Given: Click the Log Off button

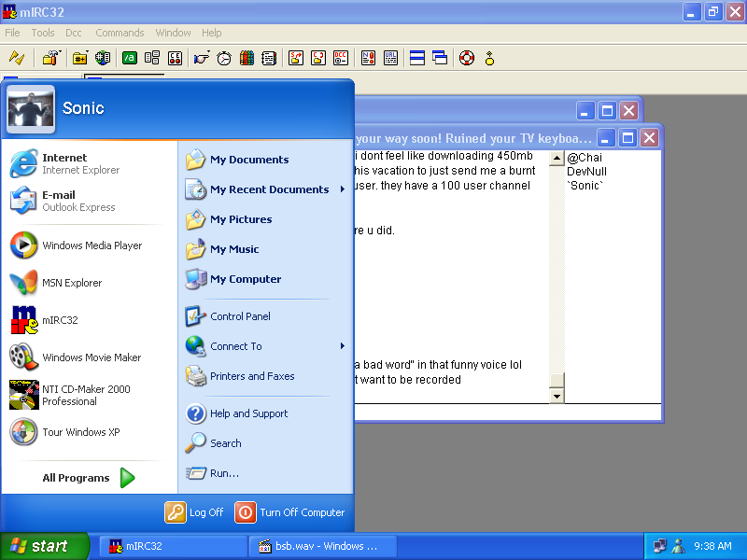Looking at the screenshot, I should 195,512.
